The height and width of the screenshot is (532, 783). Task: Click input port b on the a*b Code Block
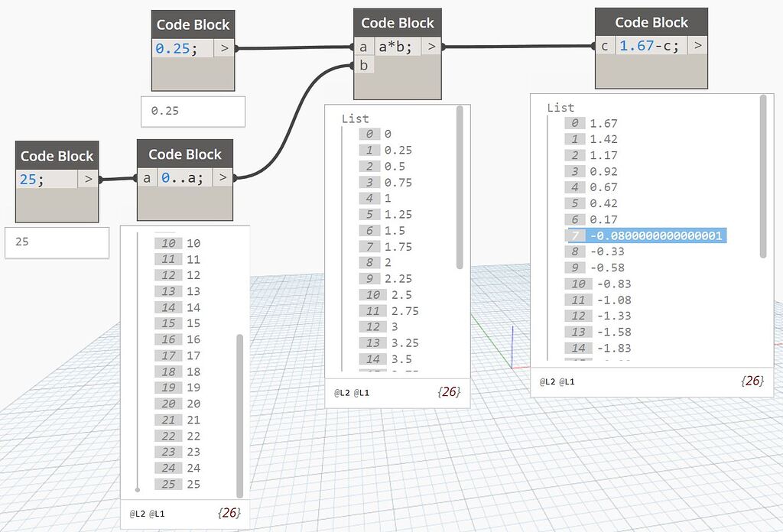pyautogui.click(x=364, y=65)
